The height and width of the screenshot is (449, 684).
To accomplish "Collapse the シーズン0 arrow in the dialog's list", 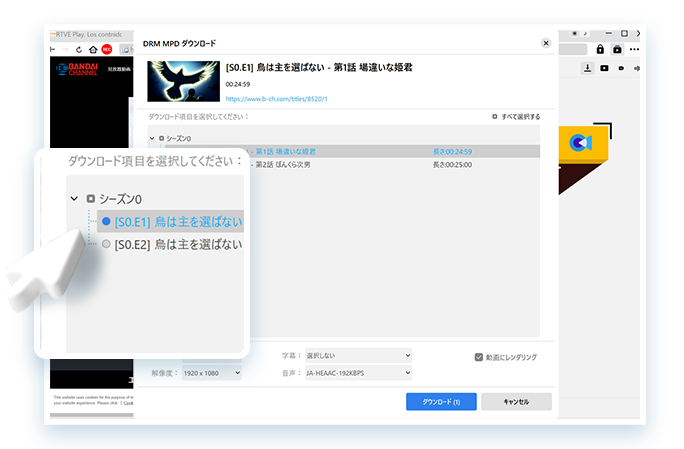I will coord(152,138).
